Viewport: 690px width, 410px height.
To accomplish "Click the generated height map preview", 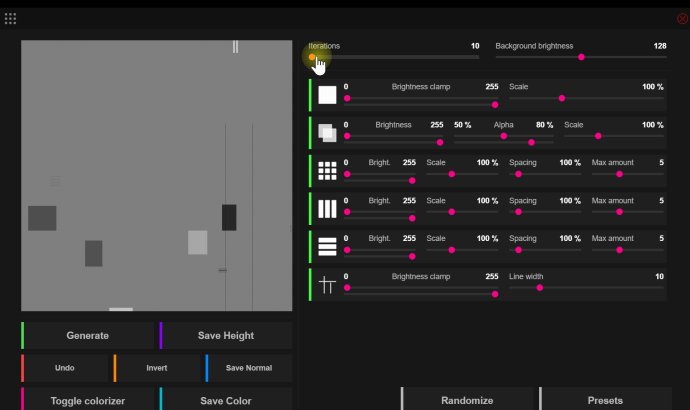I will tap(157, 175).
